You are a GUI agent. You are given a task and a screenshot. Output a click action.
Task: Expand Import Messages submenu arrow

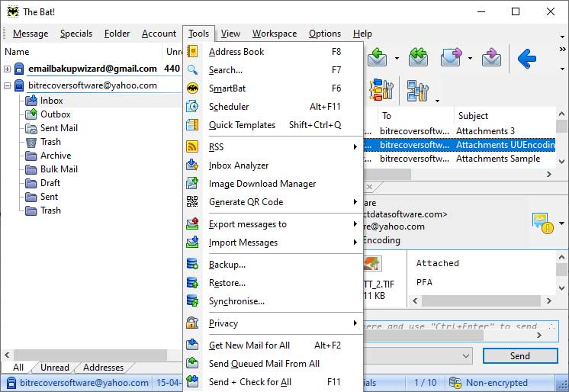[x=355, y=242]
